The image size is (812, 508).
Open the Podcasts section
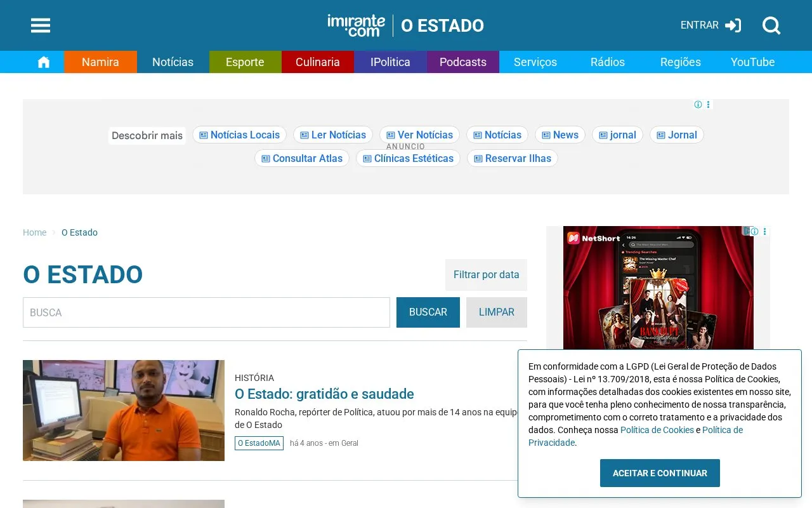click(x=463, y=62)
